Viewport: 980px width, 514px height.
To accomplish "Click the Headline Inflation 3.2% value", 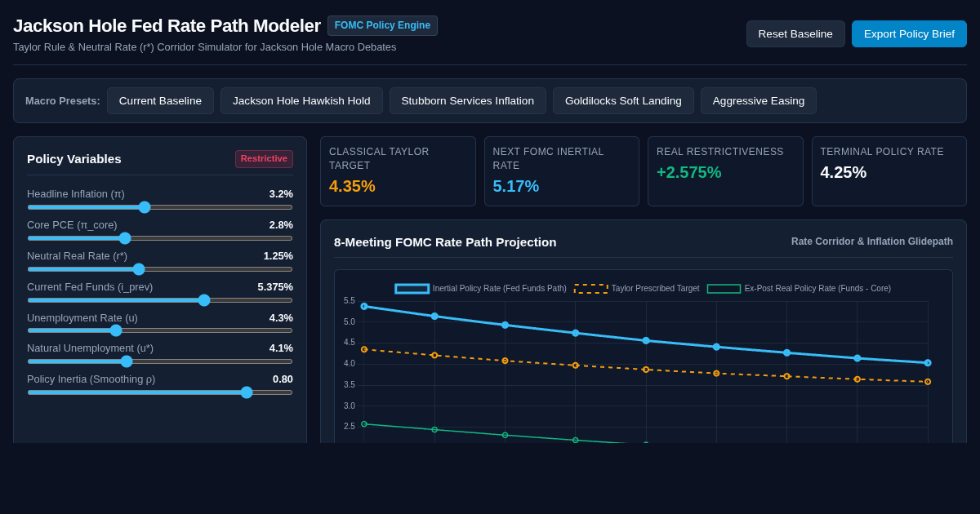I will pos(281,194).
